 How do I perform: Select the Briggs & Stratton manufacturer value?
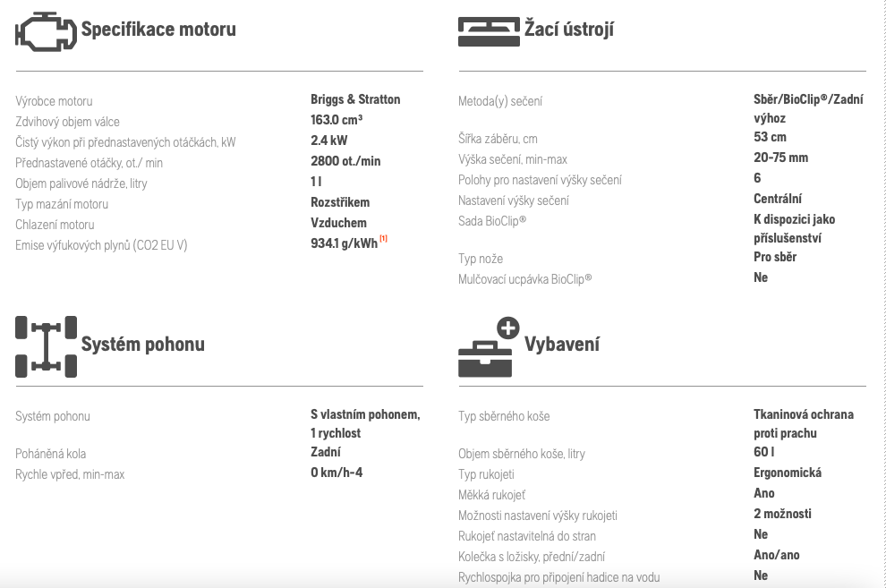355,99
